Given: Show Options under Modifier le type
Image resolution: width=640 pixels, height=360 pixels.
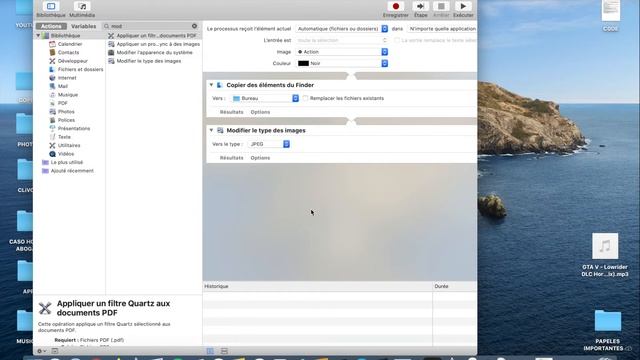Looking at the screenshot, I should 260,158.
